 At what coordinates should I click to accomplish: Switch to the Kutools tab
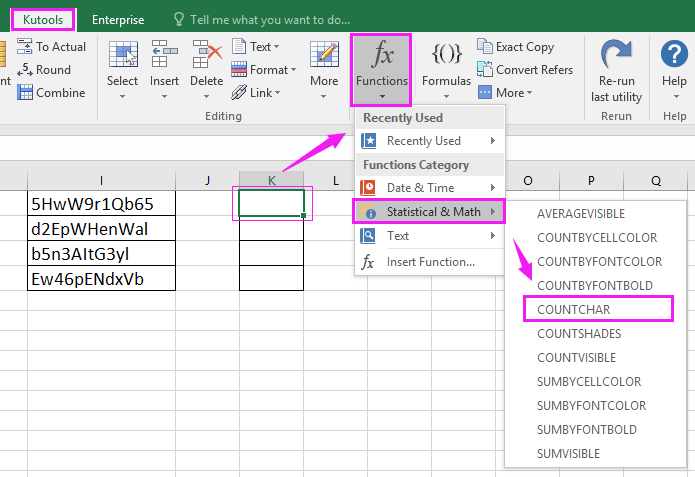tap(43, 20)
